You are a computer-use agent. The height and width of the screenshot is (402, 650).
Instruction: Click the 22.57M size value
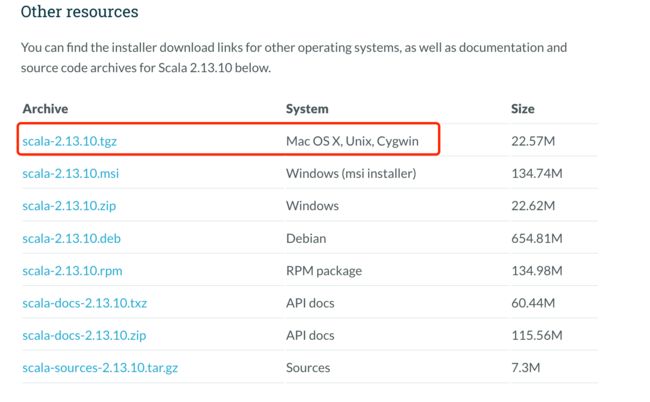533,141
